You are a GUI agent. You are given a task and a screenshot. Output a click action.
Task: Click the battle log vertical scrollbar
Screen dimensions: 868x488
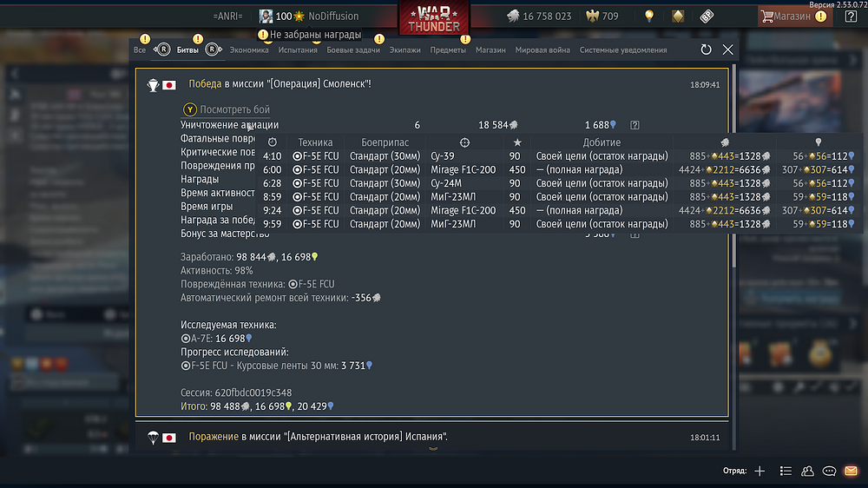(x=734, y=166)
